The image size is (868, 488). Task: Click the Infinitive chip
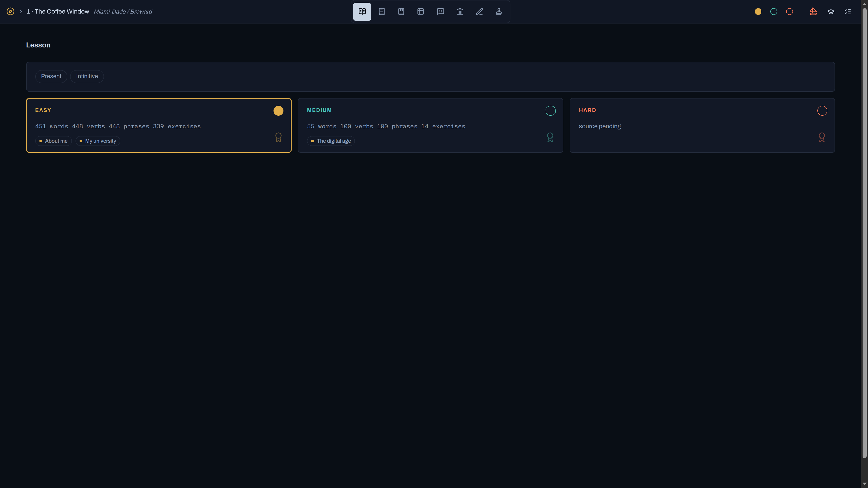click(87, 76)
